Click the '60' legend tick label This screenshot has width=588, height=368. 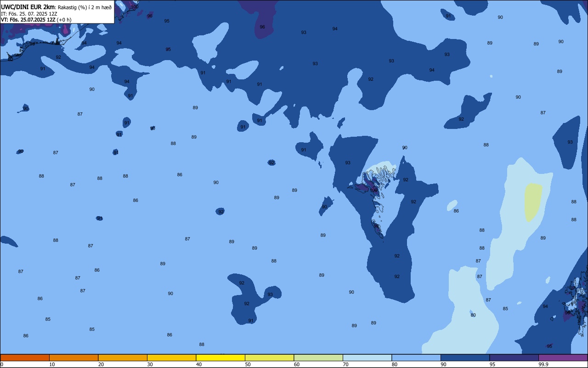click(x=297, y=364)
